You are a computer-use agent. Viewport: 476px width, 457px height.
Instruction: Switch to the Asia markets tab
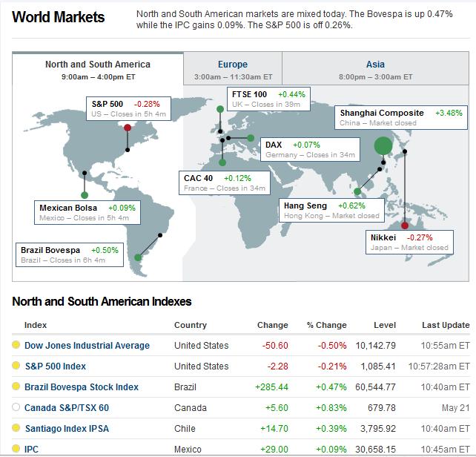[375, 69]
